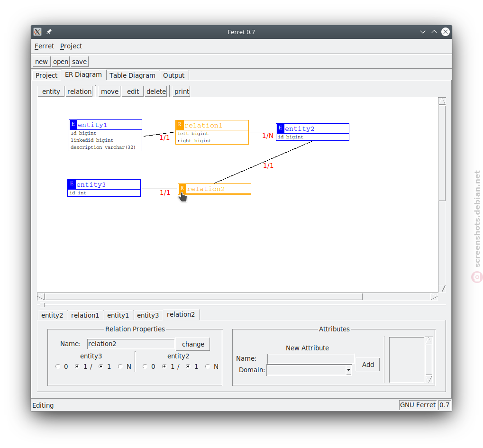Viewport: 483px width, 448px height.
Task: Click the save button
Action: click(80, 62)
